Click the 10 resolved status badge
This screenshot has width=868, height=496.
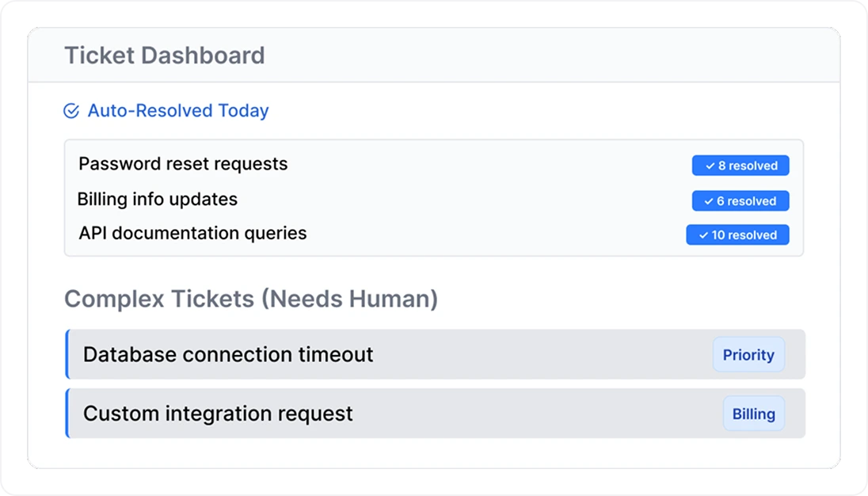coord(737,235)
